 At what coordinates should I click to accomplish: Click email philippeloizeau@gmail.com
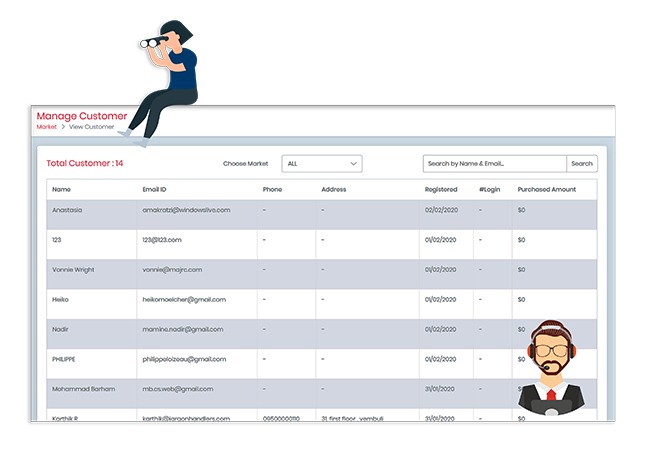(184, 359)
